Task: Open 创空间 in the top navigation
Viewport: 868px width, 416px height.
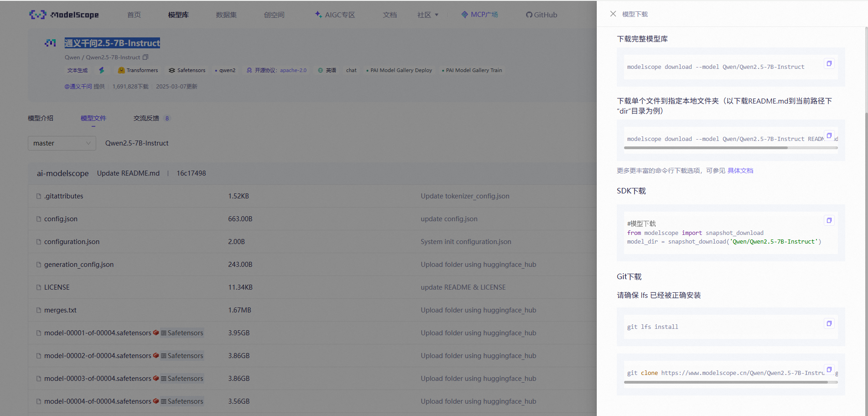Action: [274, 15]
